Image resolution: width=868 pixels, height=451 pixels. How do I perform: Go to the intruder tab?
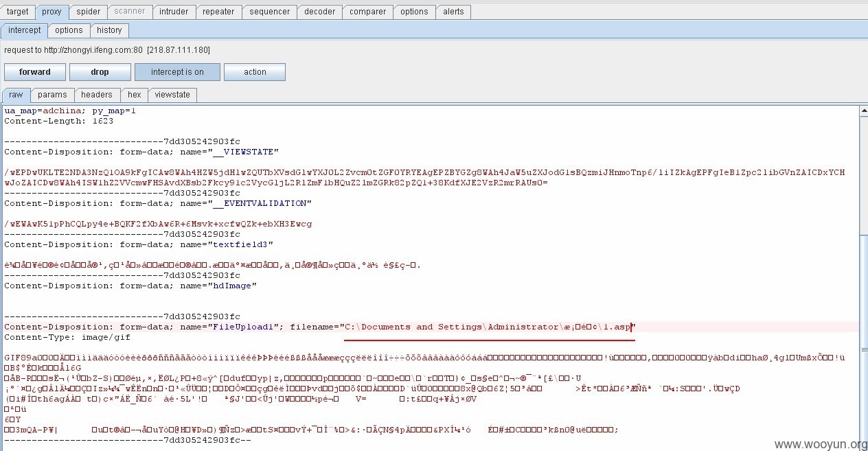pos(173,12)
